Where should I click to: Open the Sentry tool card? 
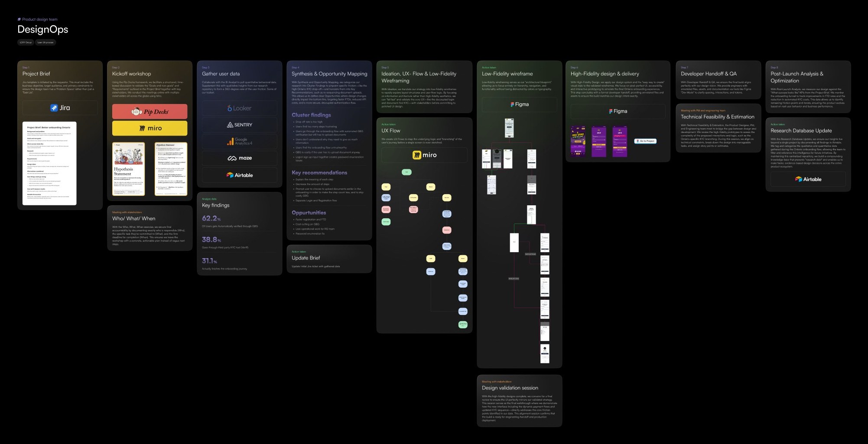click(239, 125)
